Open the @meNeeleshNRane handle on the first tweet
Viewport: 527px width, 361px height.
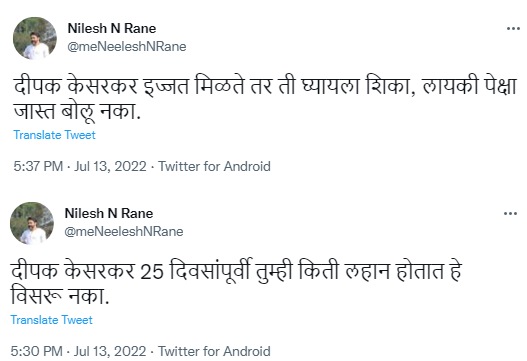pos(126,46)
